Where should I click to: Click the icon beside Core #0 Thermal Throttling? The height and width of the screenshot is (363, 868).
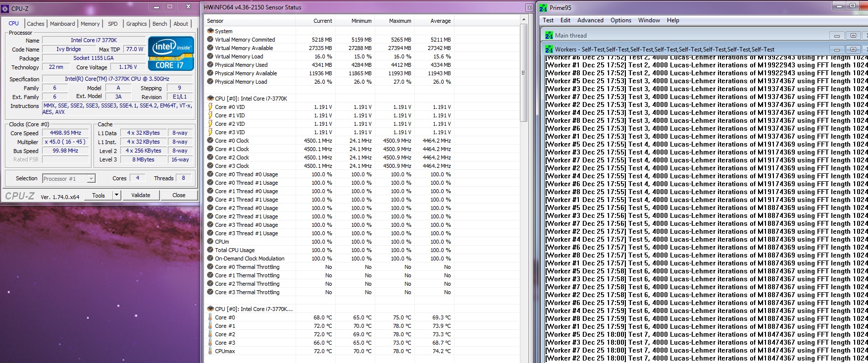point(210,266)
